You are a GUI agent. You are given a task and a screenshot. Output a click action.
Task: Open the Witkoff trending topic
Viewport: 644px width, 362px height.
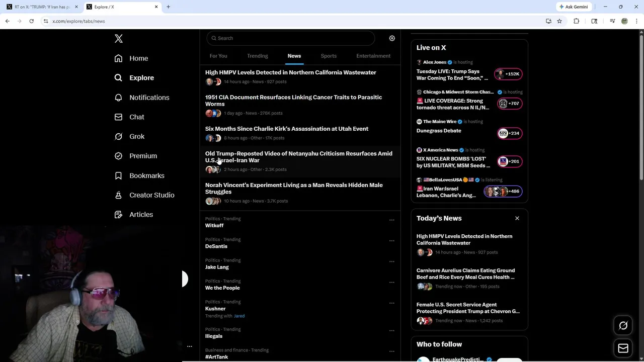(x=214, y=225)
